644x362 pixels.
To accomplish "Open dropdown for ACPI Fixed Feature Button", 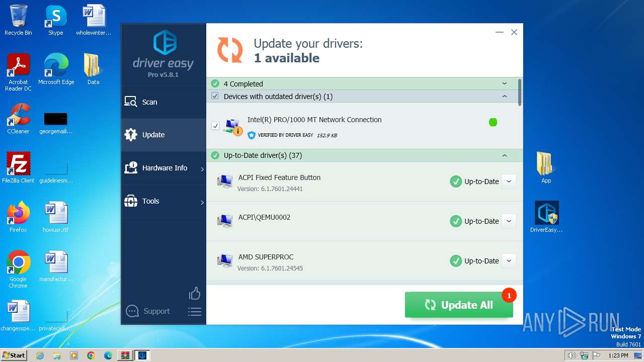I will coord(509,182).
